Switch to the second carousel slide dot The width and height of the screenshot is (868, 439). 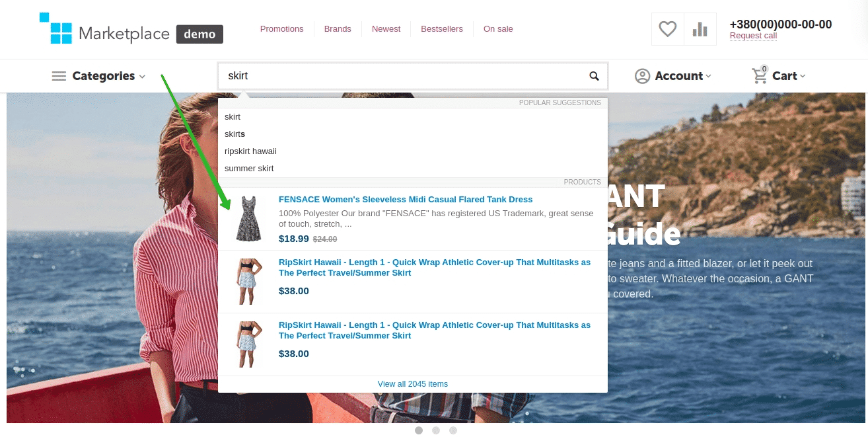436,430
